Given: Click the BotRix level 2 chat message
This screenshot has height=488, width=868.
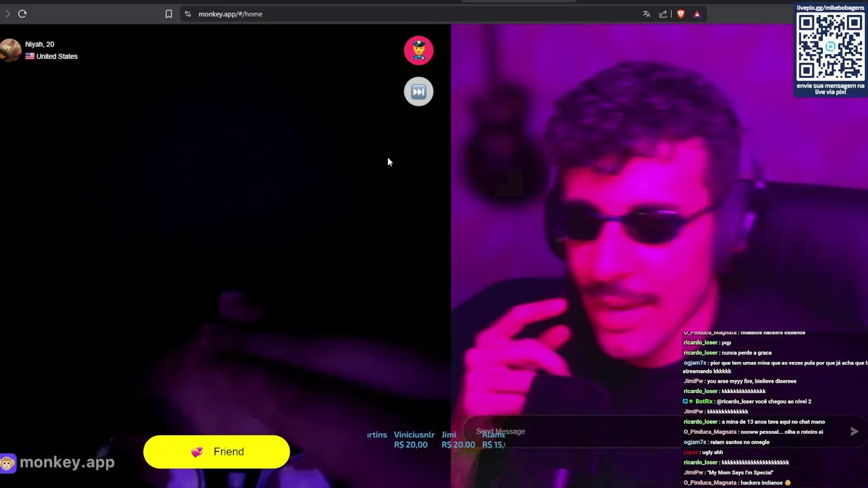Looking at the screenshot, I should [x=747, y=401].
